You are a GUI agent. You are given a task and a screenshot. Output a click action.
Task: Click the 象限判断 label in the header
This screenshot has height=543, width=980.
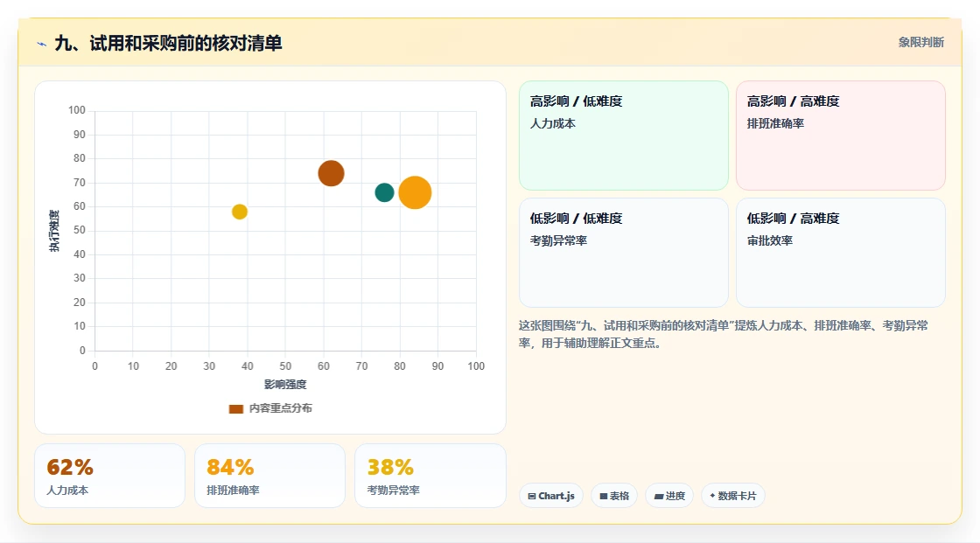tap(920, 43)
